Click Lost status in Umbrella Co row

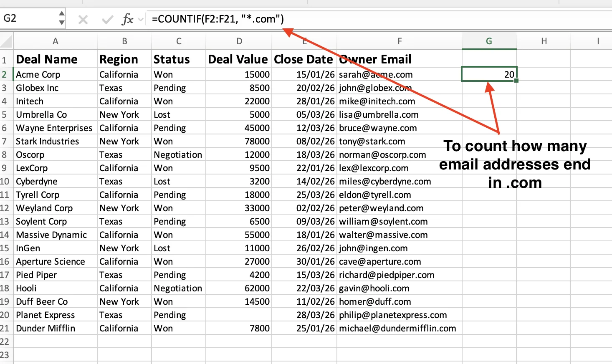point(179,114)
